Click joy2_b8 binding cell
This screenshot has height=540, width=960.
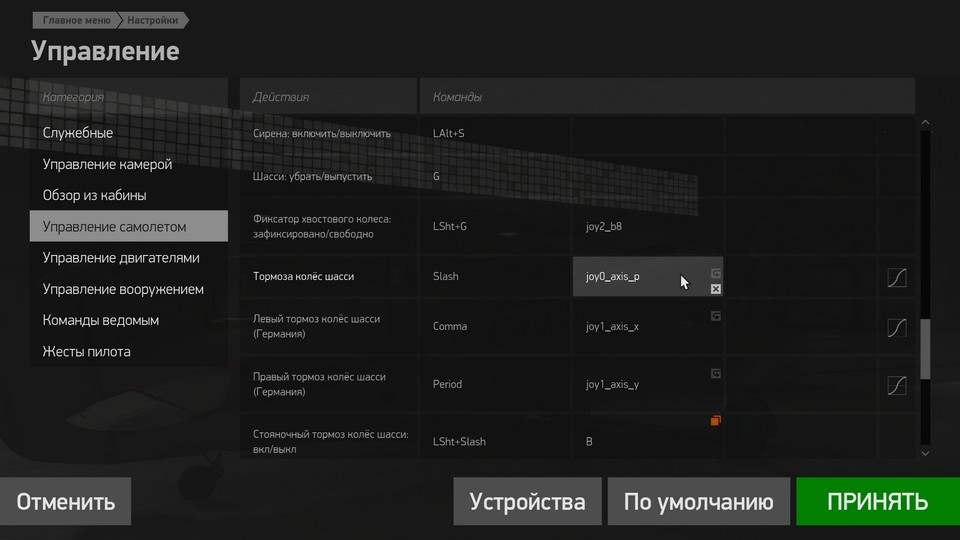(648, 227)
